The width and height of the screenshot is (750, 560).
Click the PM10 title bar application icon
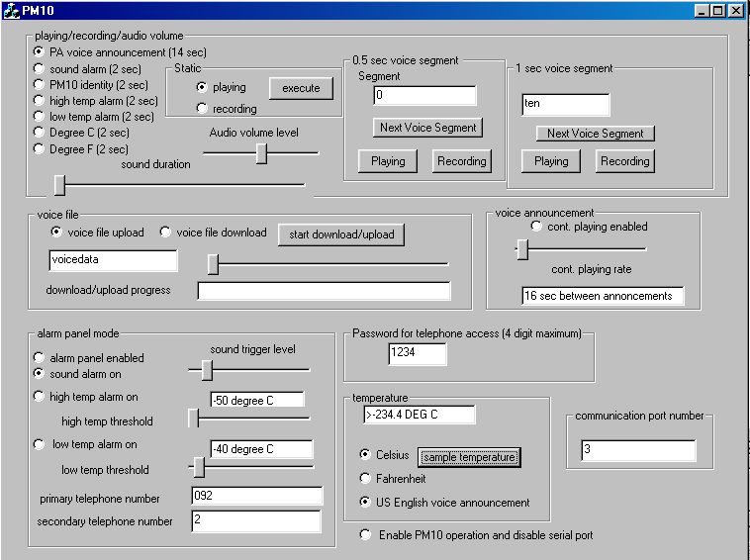click(x=12, y=10)
